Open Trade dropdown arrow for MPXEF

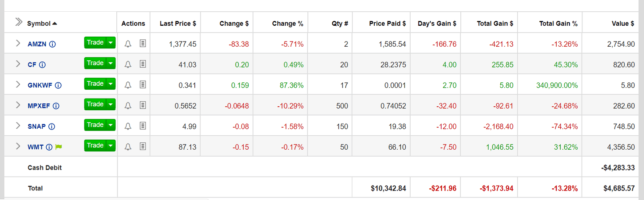coord(111,104)
